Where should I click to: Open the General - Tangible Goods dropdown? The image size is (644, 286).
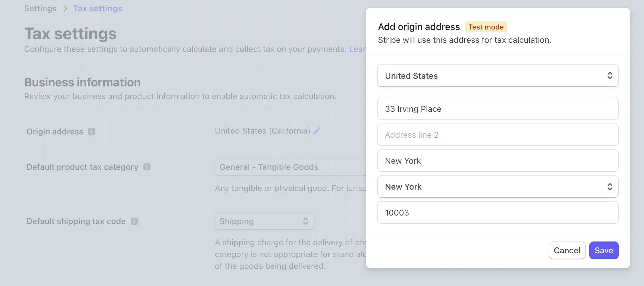pyautogui.click(x=291, y=167)
